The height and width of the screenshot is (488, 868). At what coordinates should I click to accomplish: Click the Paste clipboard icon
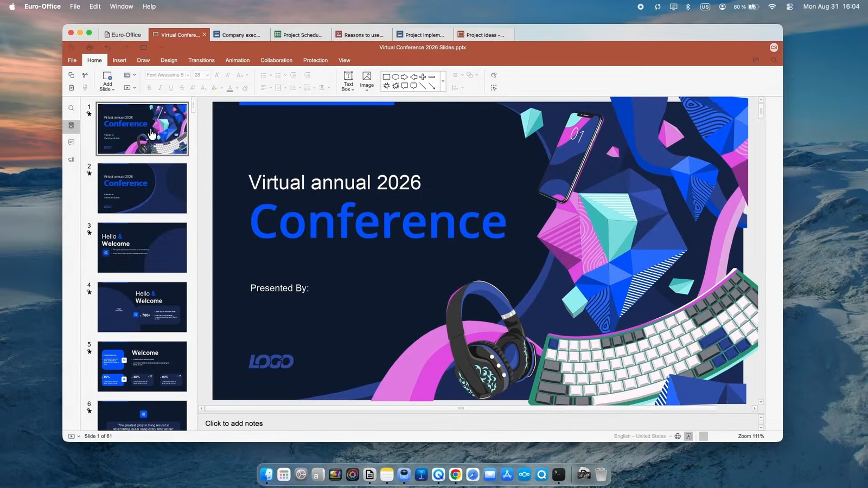(x=71, y=88)
